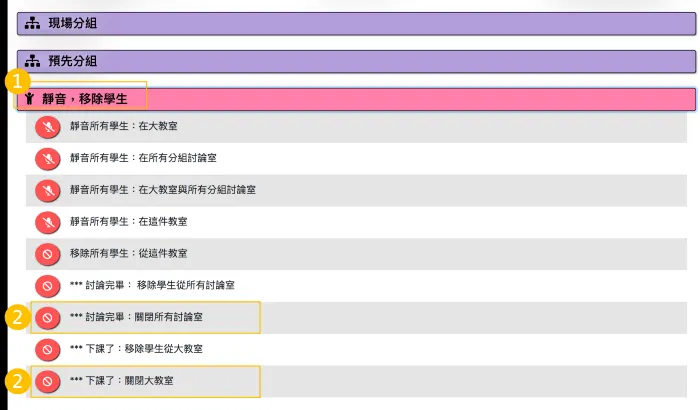
Task: Click remove icon for 移除學生從所有討論室
Action: (x=47, y=286)
